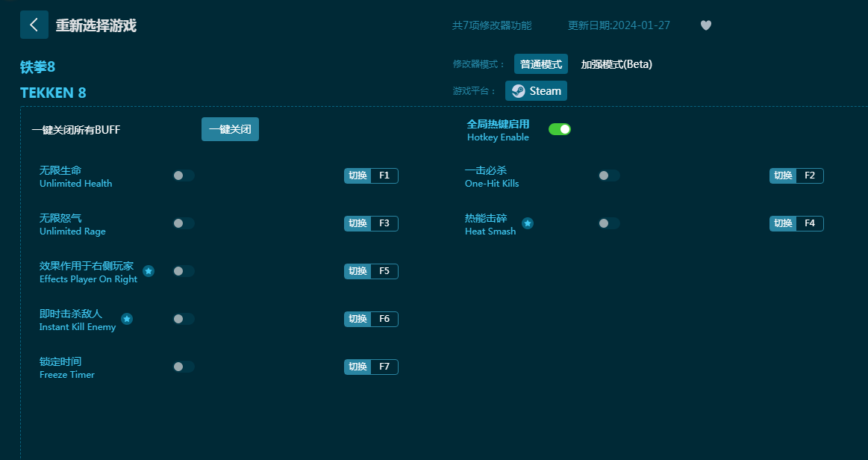Turn on Heat Smash switch
This screenshot has height=460, width=868.
pos(609,223)
